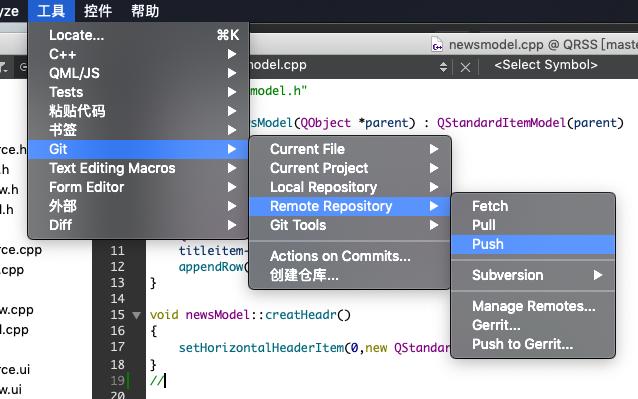This screenshot has height=399, width=638.
Task: Open the 控件 menu
Action: tap(98, 11)
